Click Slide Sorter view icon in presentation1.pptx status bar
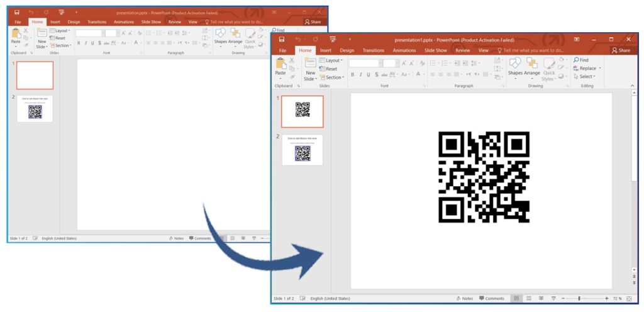This screenshot has height=312, width=644. coord(528,298)
